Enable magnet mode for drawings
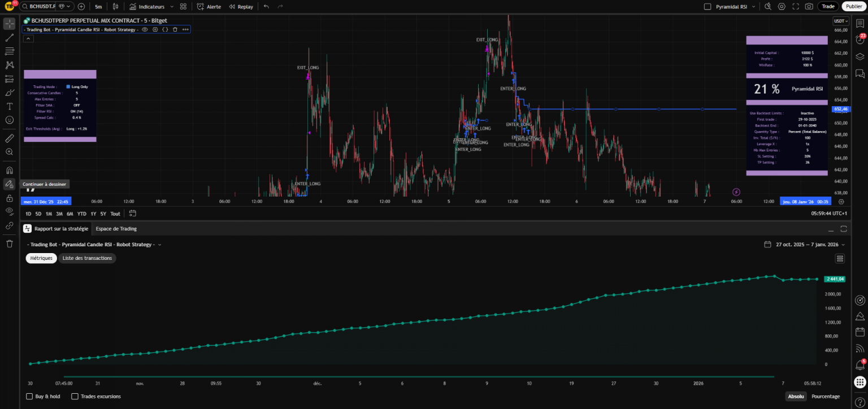Screen dimensions: 868x409 (x=8, y=171)
